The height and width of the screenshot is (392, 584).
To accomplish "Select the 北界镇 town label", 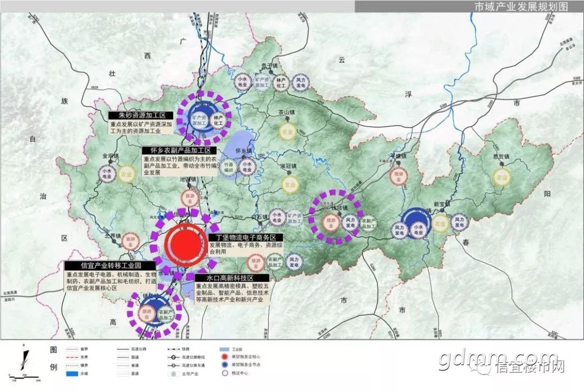I will 112,236.
